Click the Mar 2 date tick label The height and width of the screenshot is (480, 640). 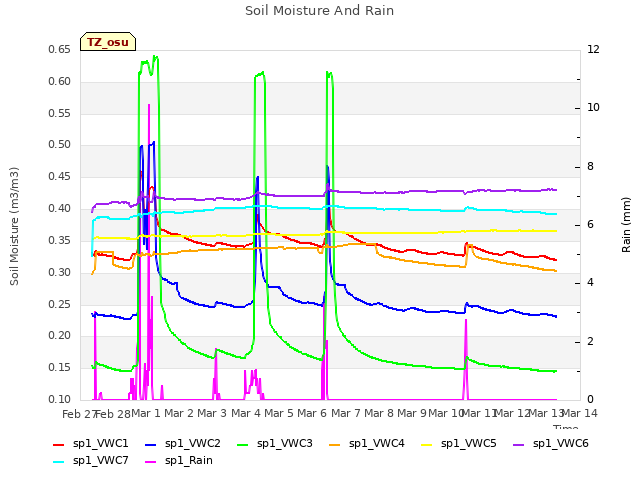[x=179, y=414]
